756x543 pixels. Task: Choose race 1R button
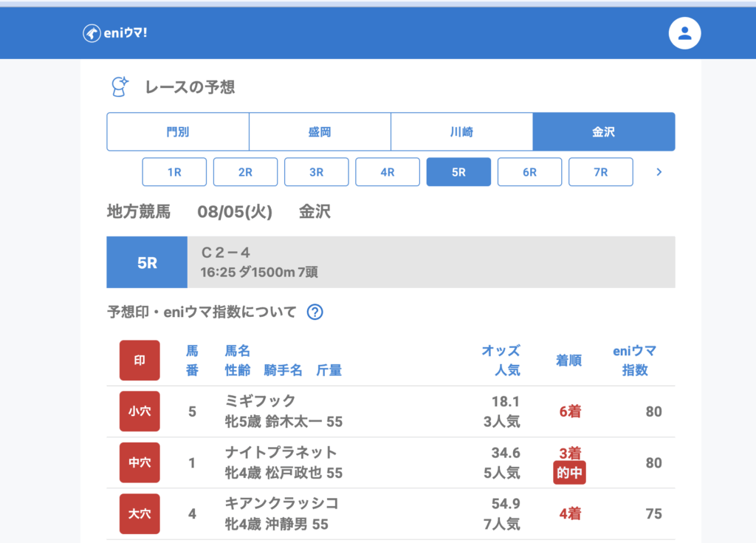pos(174,172)
